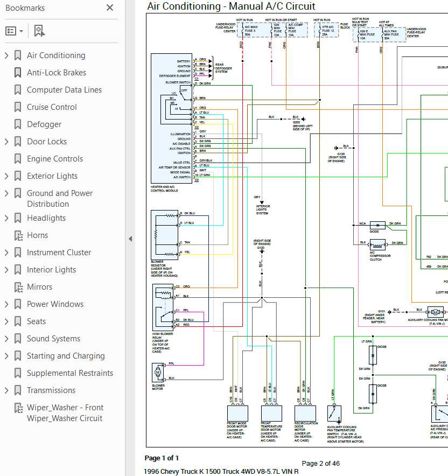448x476 pixels.
Task: Jump to the Interior Lights bookmark
Action: [51, 270]
